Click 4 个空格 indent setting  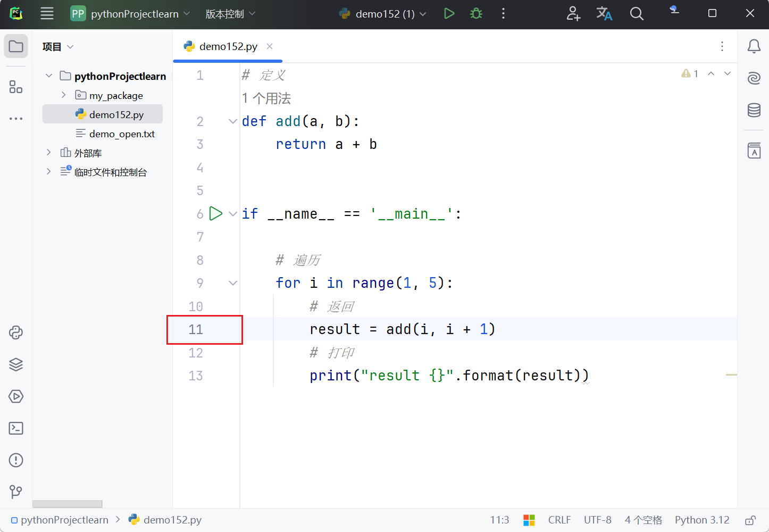point(643,520)
